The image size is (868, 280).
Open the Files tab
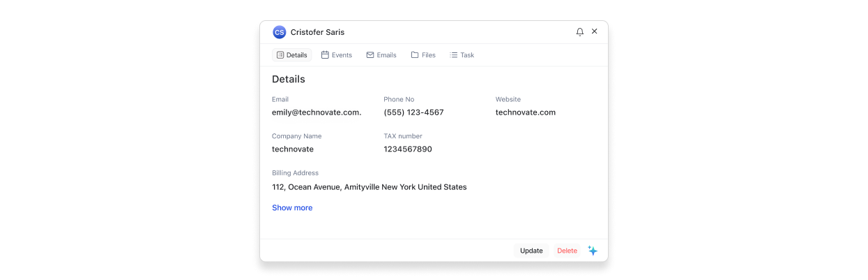coord(423,55)
